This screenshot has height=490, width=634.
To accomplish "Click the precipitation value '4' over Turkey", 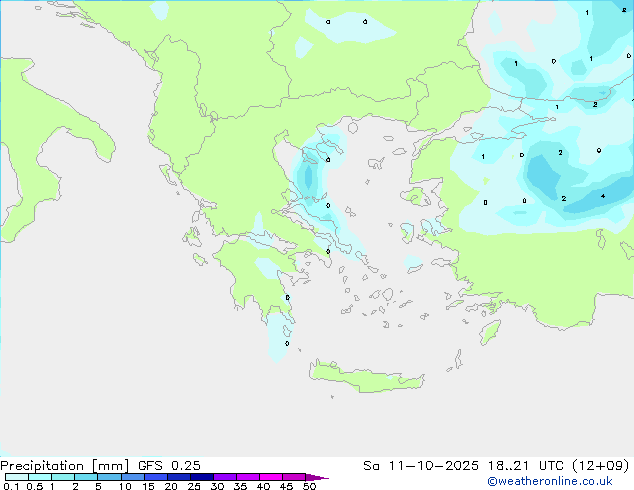I will 603,196.
